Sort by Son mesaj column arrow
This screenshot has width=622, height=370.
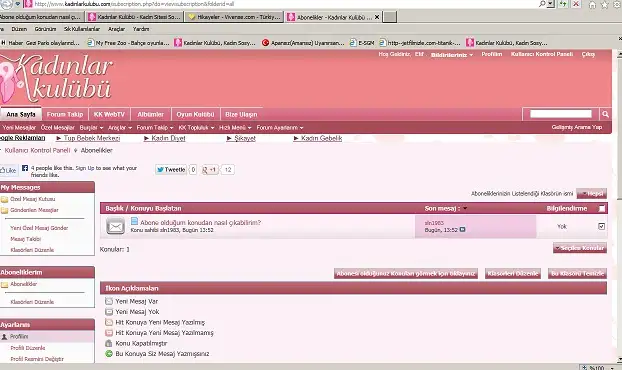(465, 209)
